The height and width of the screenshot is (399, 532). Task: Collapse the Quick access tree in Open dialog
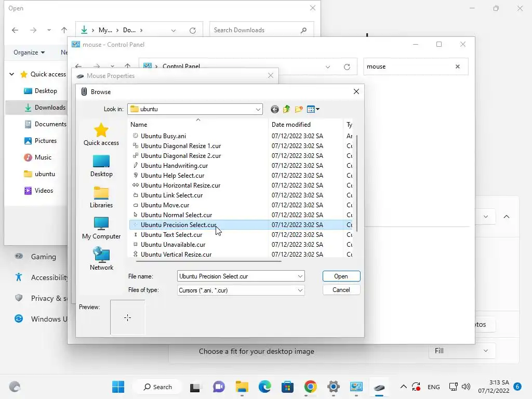pos(12,74)
